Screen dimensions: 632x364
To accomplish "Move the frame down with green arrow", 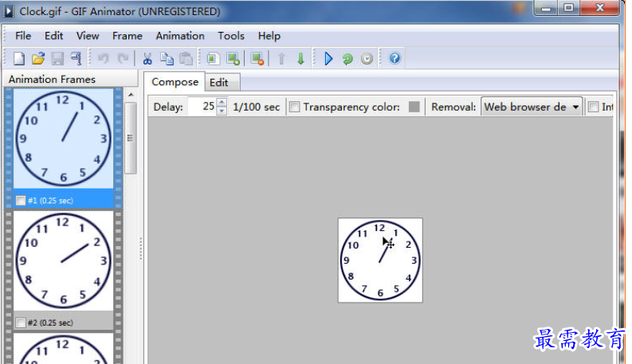I will (x=300, y=59).
